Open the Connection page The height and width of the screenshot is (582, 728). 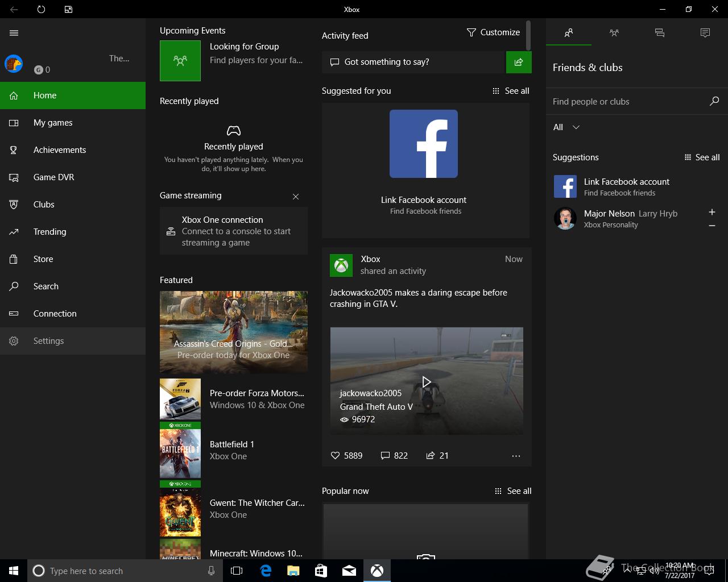tap(73, 314)
